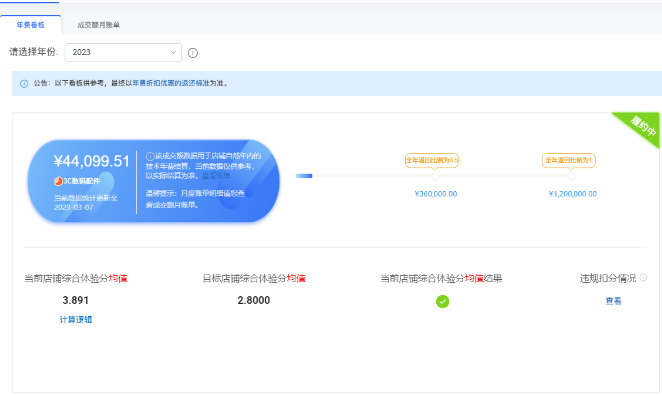Open the 计算逻辑 link

(x=76, y=319)
